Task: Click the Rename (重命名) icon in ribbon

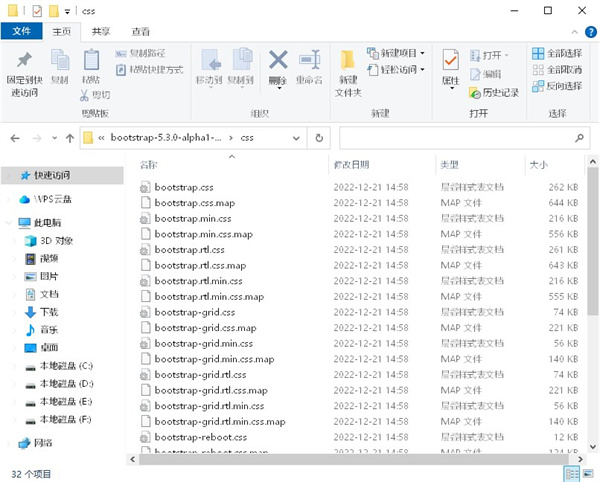Action: pyautogui.click(x=309, y=62)
